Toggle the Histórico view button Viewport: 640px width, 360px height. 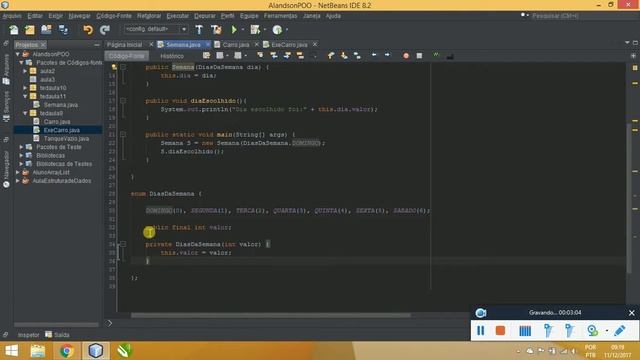pos(172,56)
